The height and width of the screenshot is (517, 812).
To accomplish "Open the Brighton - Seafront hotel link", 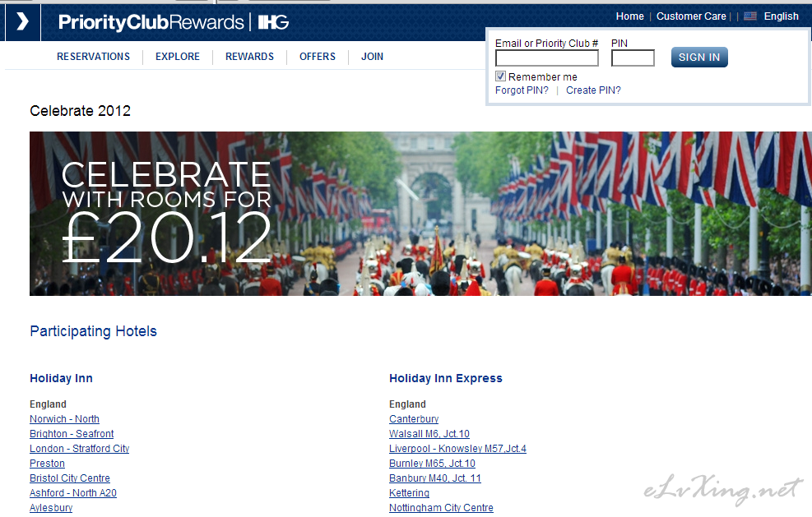I will point(72,434).
